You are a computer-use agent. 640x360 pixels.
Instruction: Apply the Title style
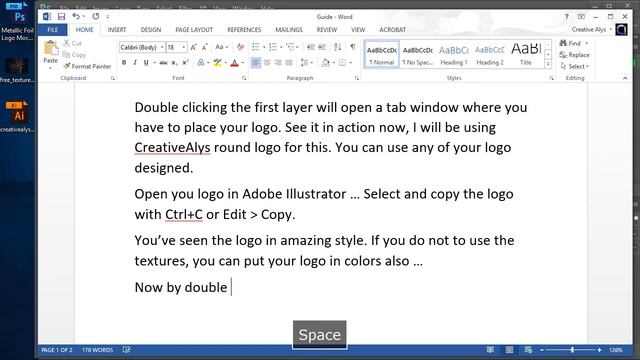pos(526,54)
